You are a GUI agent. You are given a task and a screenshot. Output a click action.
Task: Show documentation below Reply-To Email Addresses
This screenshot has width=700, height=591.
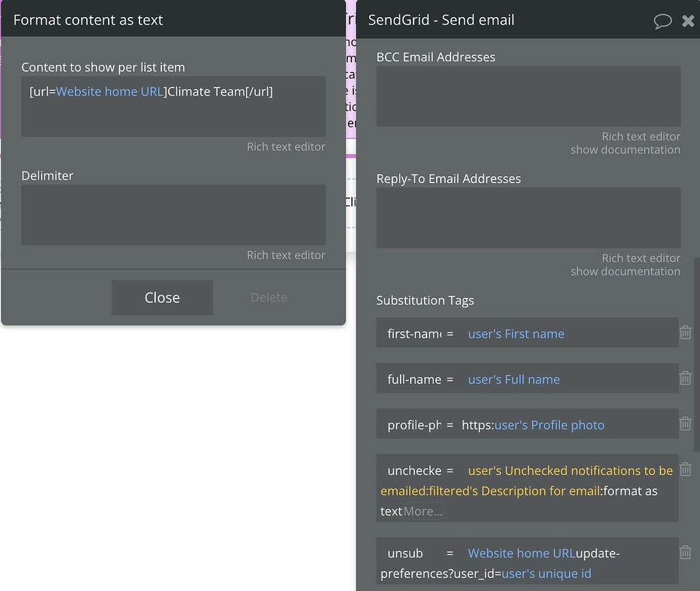pos(625,271)
